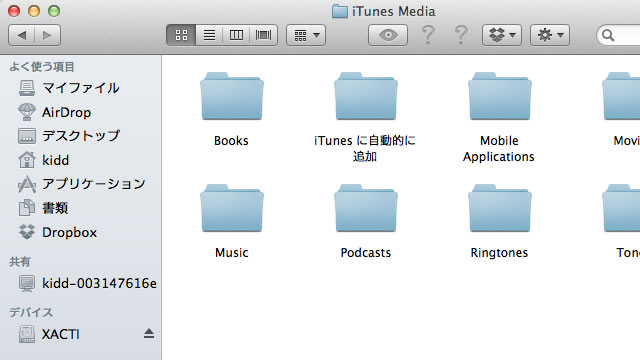Click the second question mark toolbar icon

[x=461, y=35]
